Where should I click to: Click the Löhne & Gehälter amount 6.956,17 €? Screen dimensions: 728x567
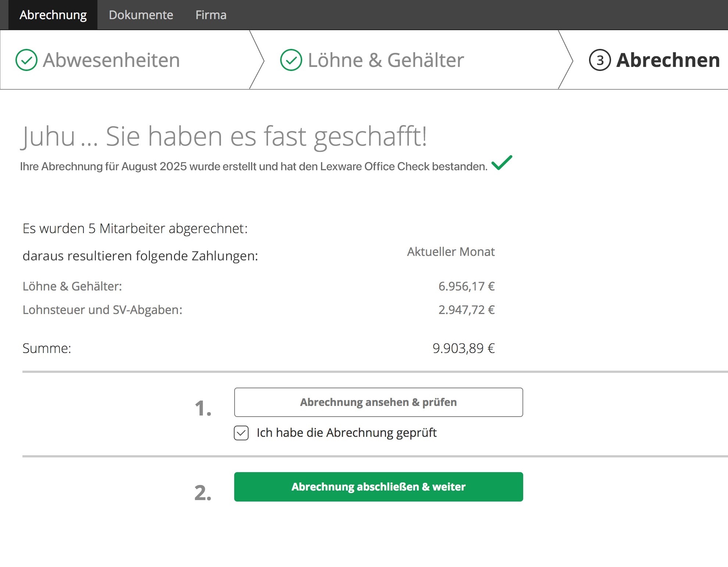[x=466, y=286]
